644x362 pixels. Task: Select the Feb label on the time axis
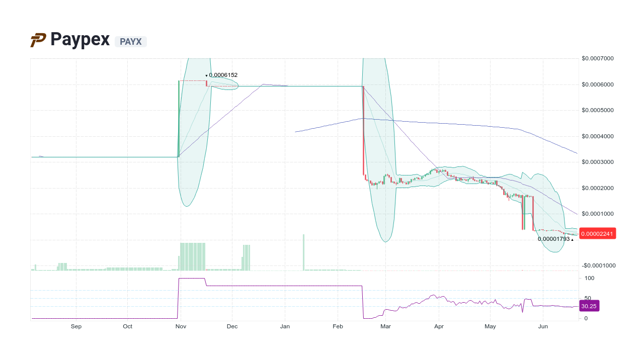pyautogui.click(x=338, y=326)
